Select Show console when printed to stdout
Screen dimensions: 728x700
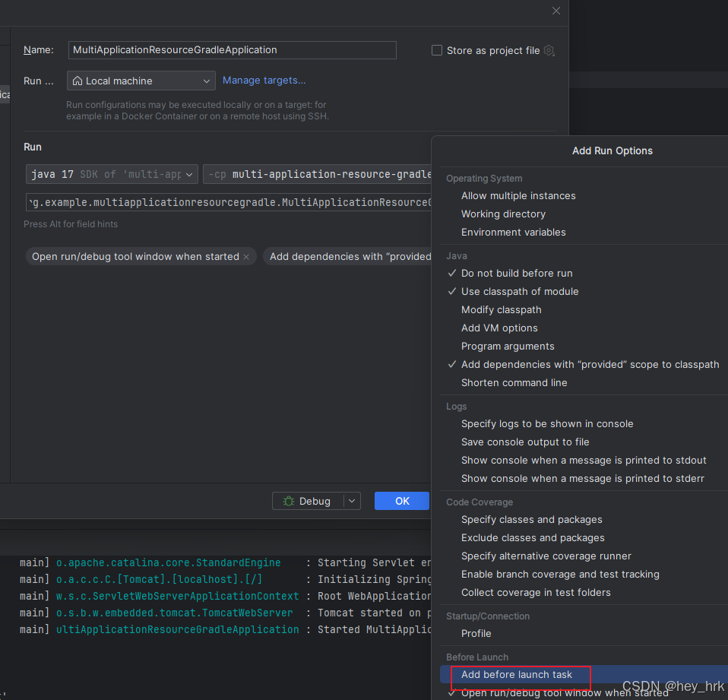[x=584, y=461]
